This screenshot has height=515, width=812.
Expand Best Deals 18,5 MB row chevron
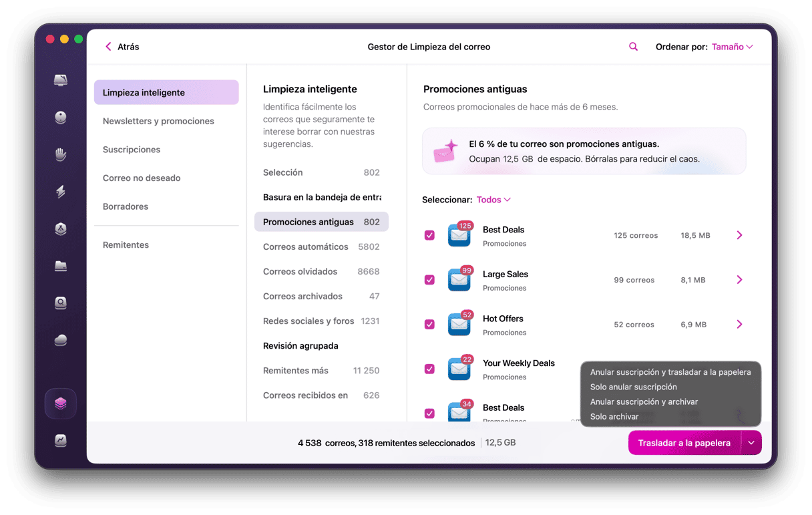coord(739,235)
